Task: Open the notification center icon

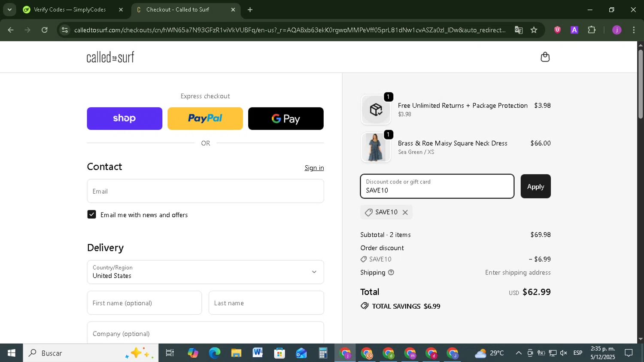Action: click(629, 353)
